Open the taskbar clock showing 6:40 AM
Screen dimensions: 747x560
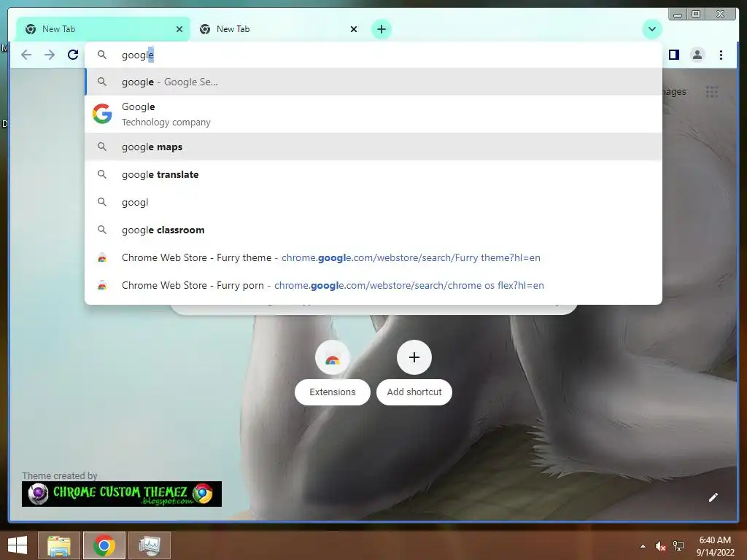point(715,546)
